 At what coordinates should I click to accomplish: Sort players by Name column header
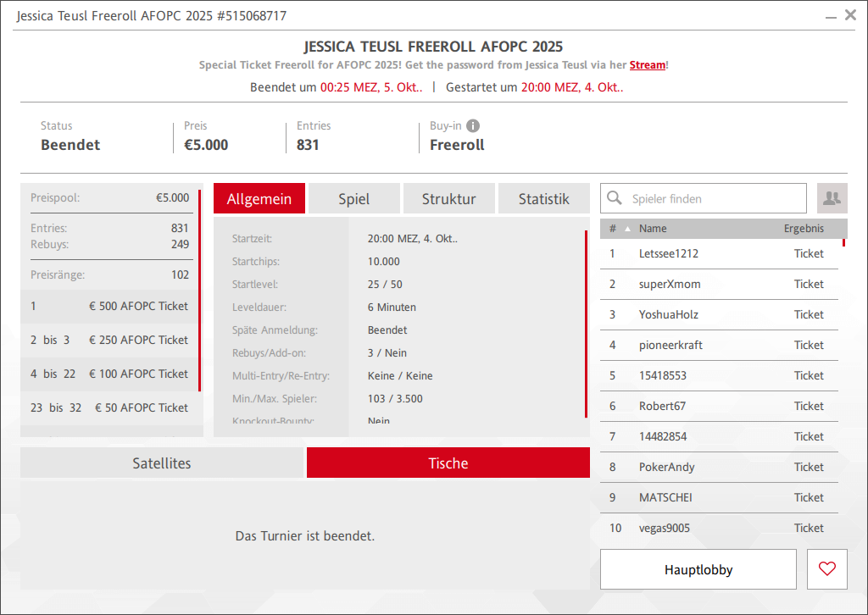(653, 229)
